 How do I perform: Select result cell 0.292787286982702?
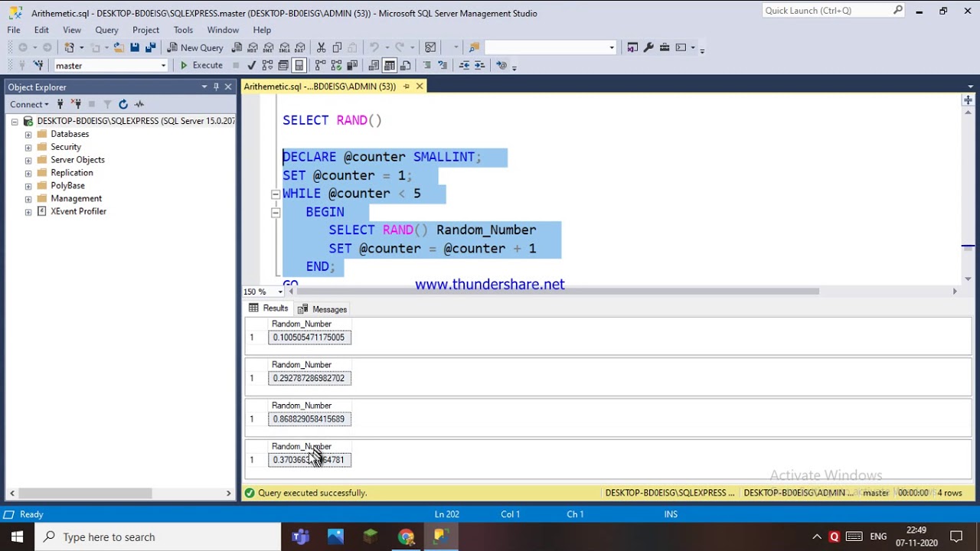click(x=309, y=378)
